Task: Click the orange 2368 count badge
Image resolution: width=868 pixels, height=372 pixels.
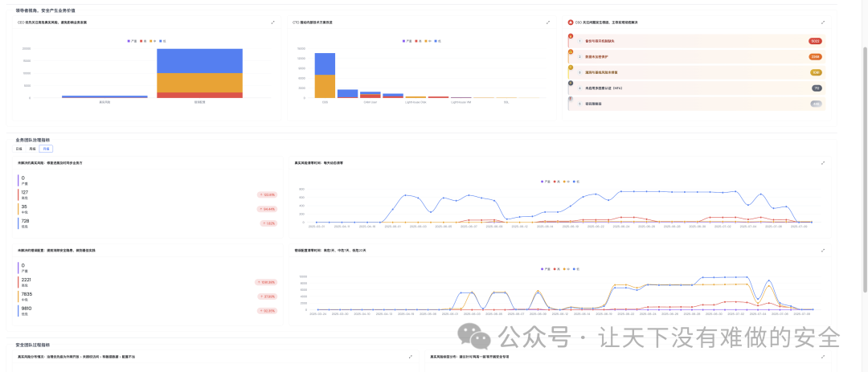Action: point(815,56)
